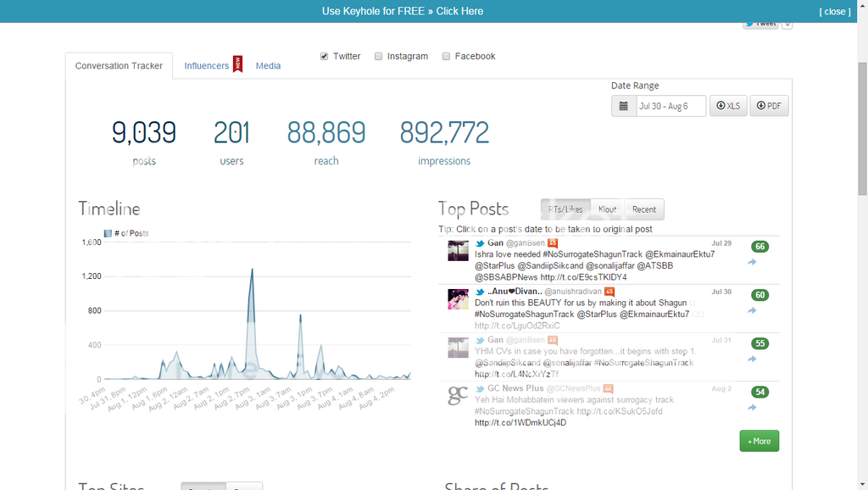Viewport: 868px width, 490px height.
Task: Expand more top posts with +More
Action: [759, 441]
